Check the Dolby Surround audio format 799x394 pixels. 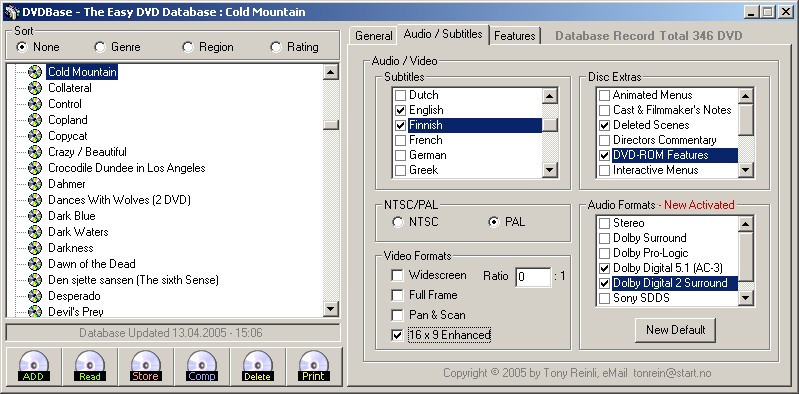pyautogui.click(x=604, y=238)
